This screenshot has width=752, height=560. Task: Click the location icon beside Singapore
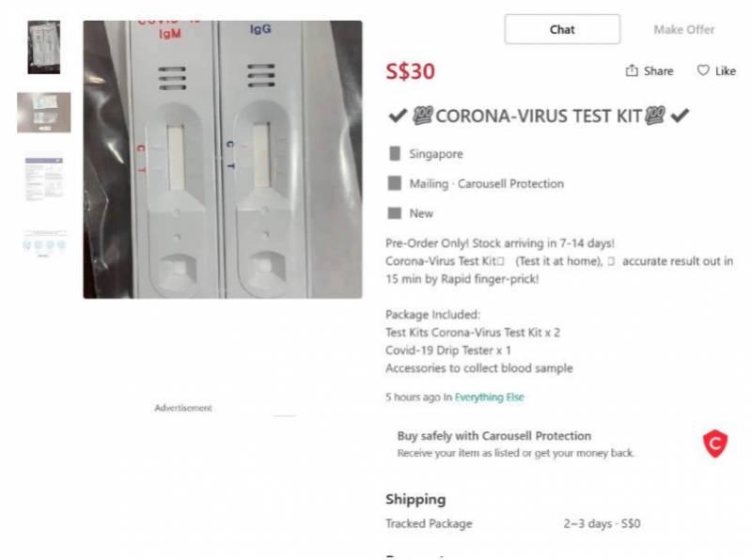395,153
